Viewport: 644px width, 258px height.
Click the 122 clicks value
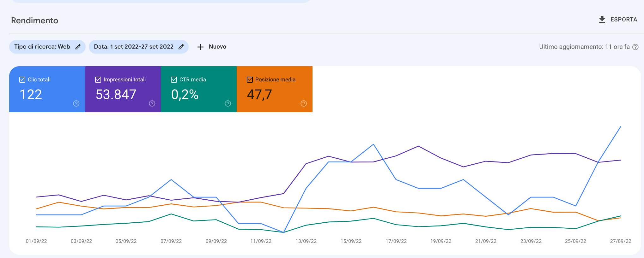(x=31, y=94)
